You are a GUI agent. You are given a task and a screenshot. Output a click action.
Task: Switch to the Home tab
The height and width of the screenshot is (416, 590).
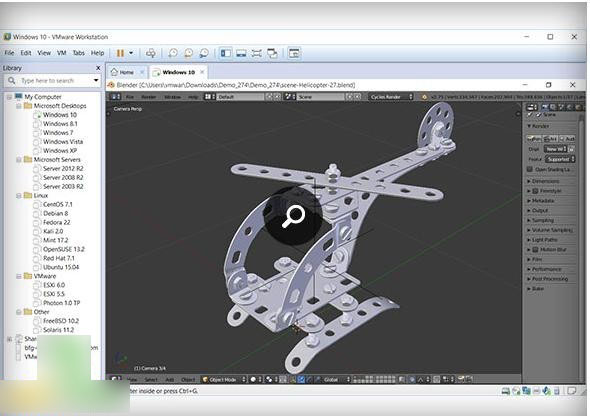[x=123, y=72]
